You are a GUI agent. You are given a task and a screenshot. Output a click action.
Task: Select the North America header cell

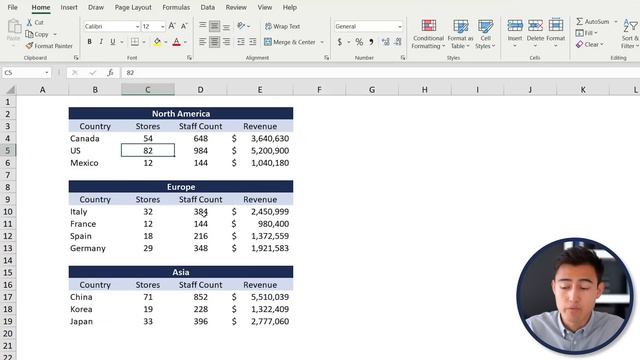click(x=181, y=113)
